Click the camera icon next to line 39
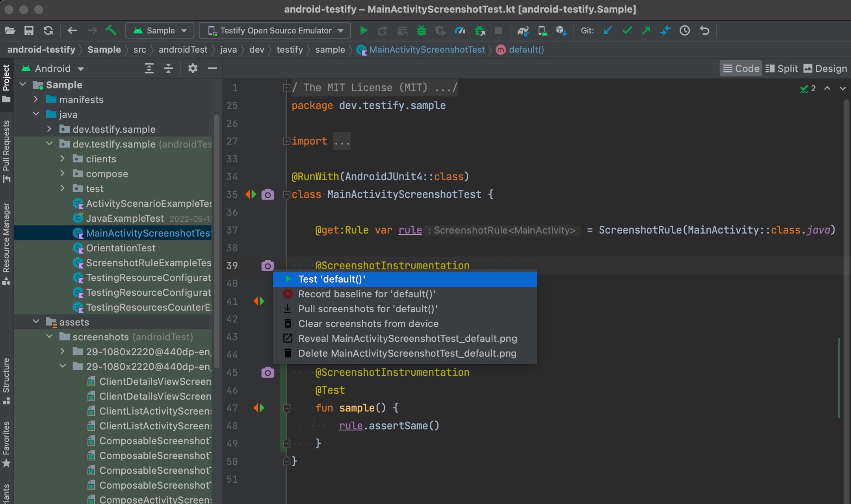 [x=268, y=265]
